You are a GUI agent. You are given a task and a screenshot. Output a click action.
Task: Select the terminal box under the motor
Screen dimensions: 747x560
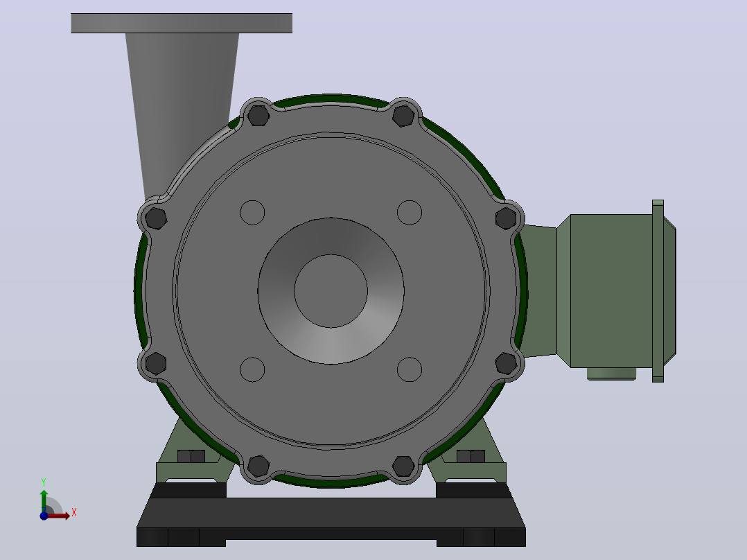(611, 374)
